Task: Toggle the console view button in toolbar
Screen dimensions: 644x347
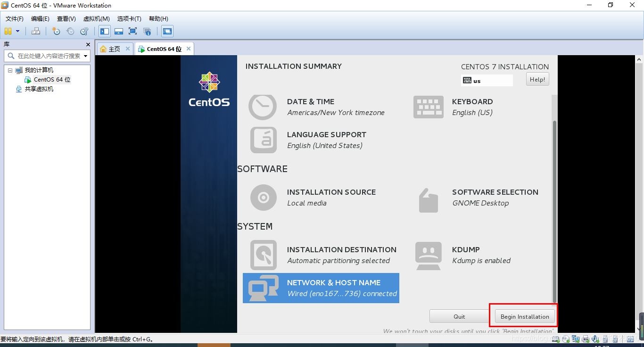Action: (x=167, y=31)
